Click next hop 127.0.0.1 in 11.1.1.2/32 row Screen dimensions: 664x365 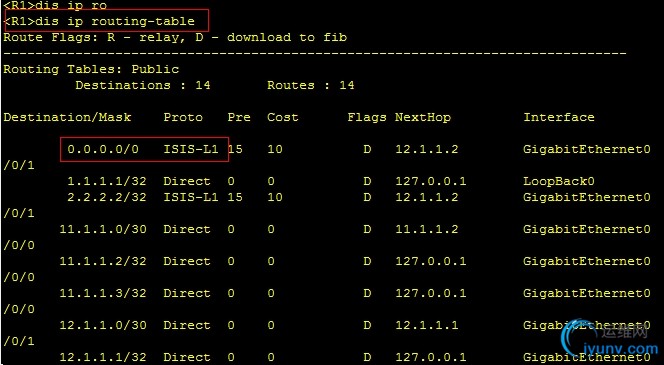431,261
